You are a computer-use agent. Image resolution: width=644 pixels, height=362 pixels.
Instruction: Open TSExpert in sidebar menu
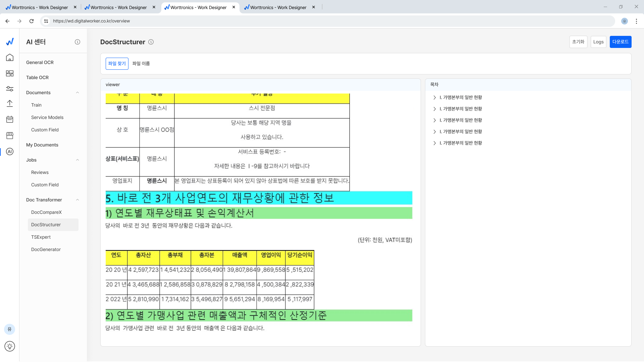coord(41,237)
